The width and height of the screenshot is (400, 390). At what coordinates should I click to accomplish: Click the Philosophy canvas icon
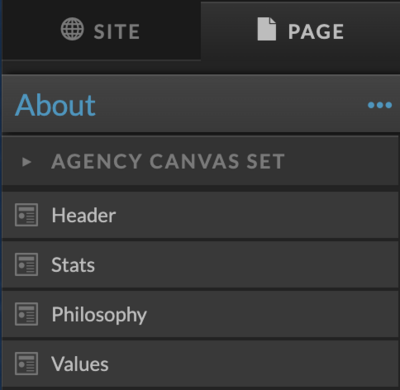coord(26,314)
